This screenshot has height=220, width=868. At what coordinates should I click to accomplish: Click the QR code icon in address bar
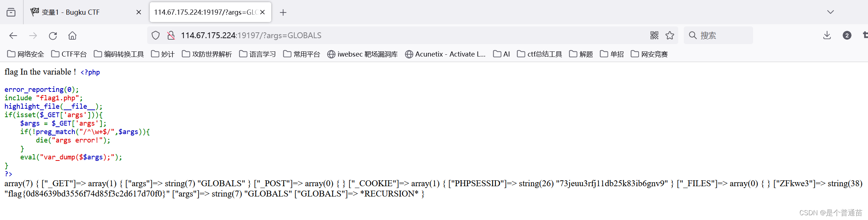coord(654,35)
